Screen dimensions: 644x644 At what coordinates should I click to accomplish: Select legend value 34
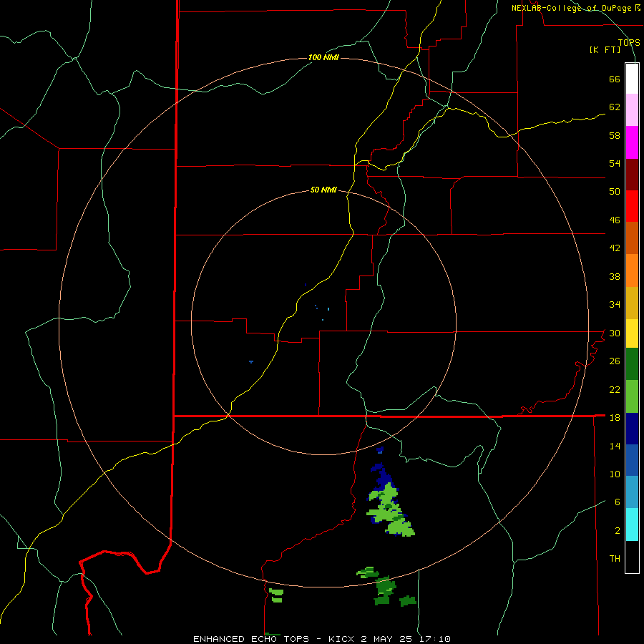click(615, 304)
